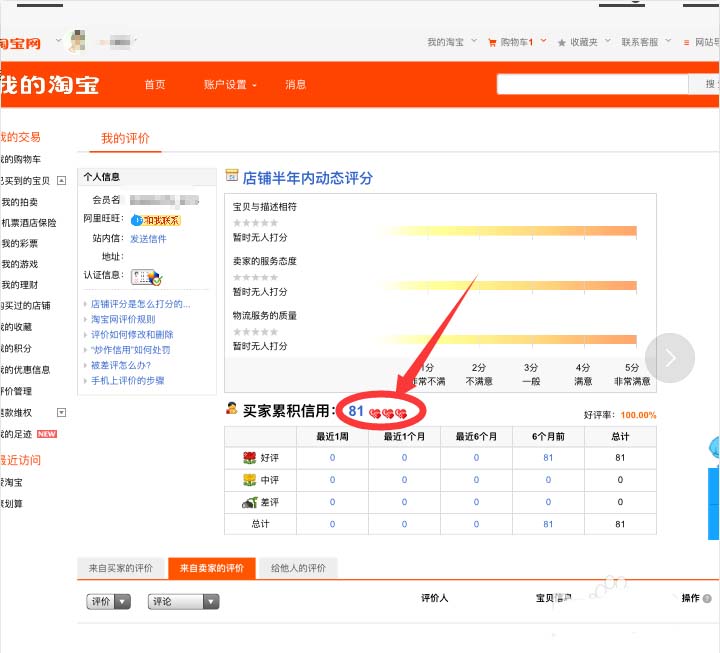Go to 首页 in the orange header
This screenshot has height=653, width=720.
(x=155, y=85)
